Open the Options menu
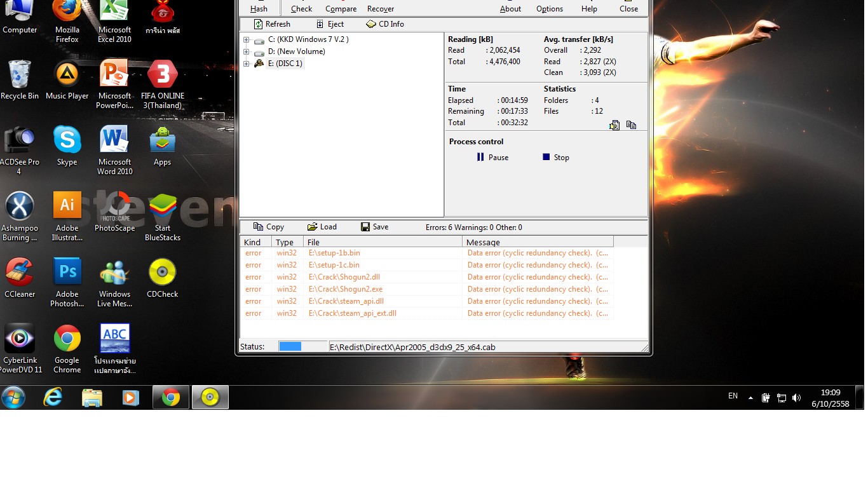The height and width of the screenshot is (488, 868). tap(549, 9)
